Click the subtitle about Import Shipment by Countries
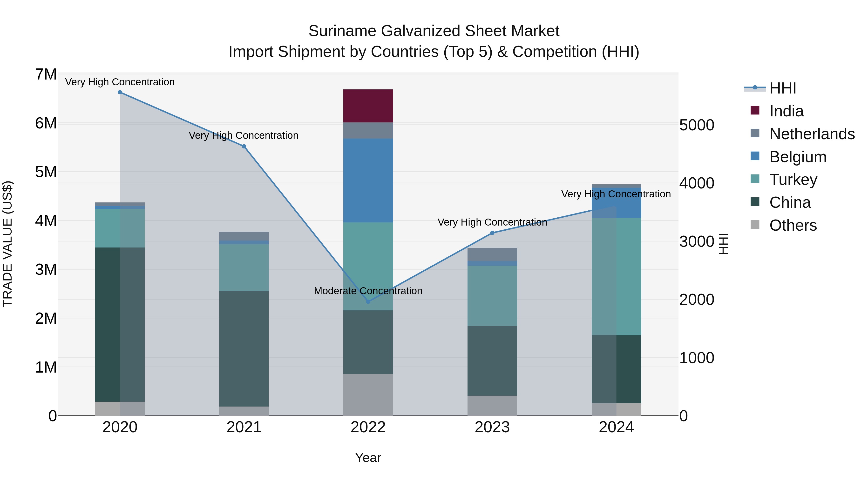 434,52
